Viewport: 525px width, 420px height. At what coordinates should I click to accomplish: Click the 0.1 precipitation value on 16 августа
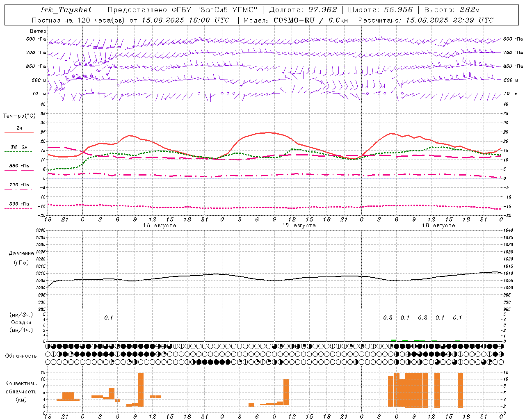click(x=108, y=317)
